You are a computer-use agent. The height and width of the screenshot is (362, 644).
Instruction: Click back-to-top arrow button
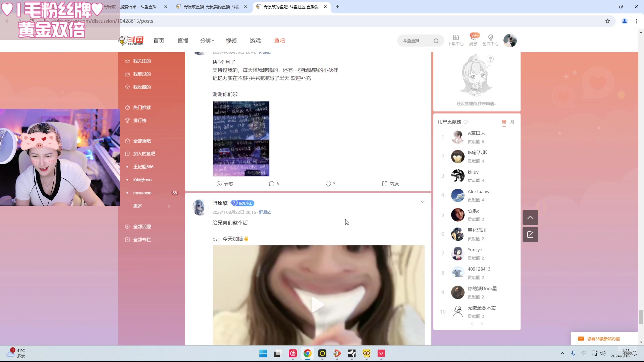coord(530,218)
